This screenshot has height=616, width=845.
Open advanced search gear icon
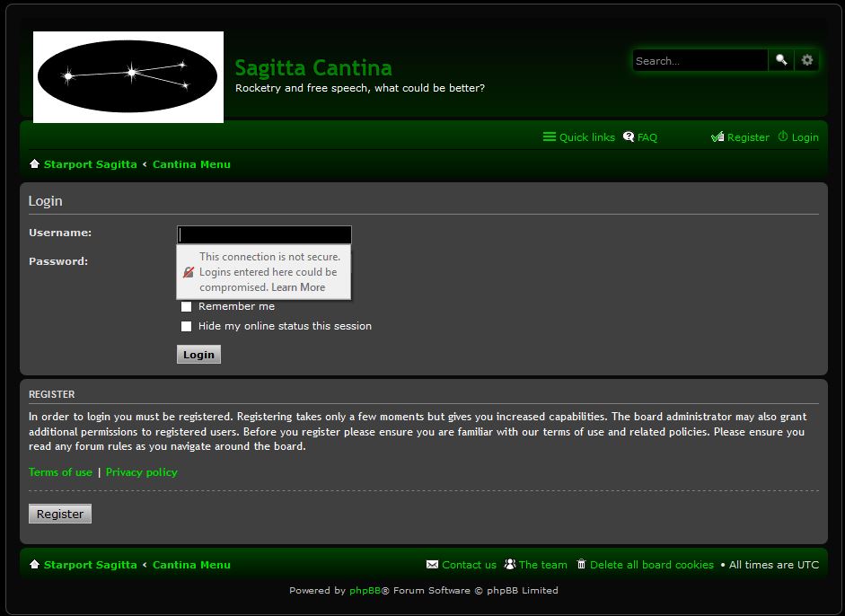(807, 60)
